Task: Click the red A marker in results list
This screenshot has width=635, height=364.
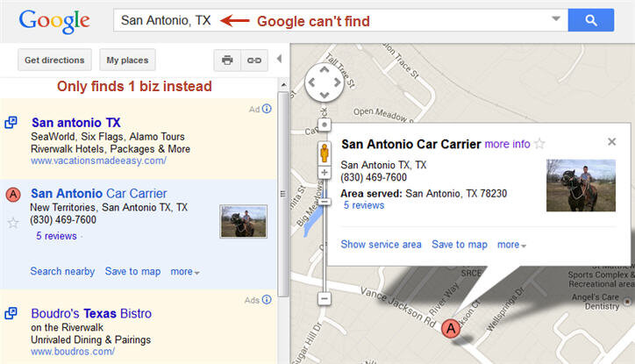Action: point(13,195)
